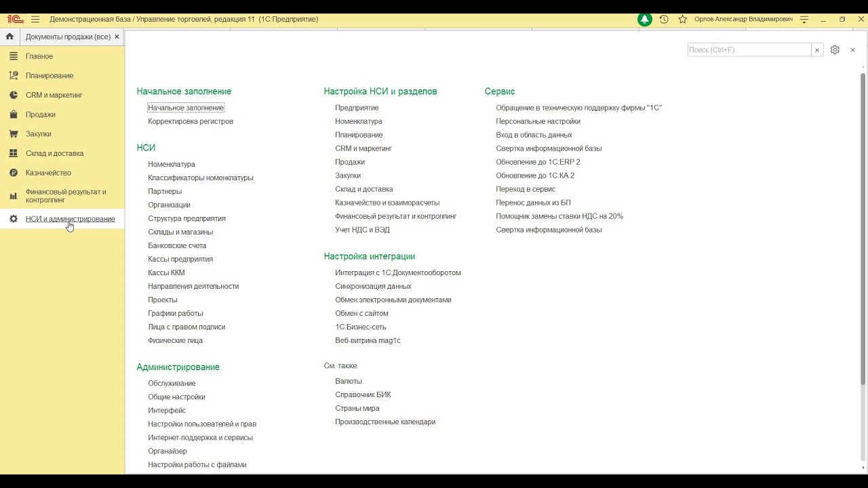The height and width of the screenshot is (488, 868).
Task: Open Общие настройки
Action: point(176,397)
